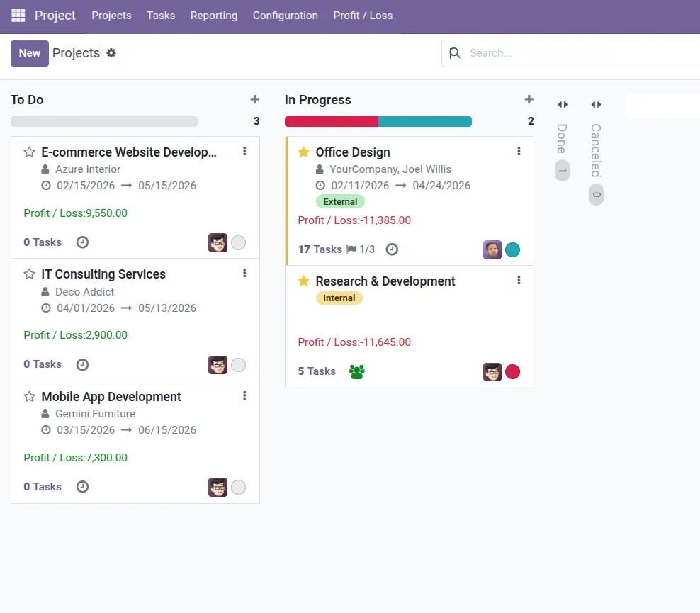Open the Office Design project title

coord(353,152)
